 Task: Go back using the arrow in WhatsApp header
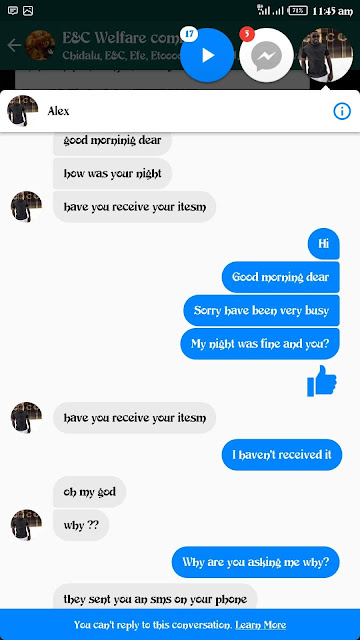14,45
